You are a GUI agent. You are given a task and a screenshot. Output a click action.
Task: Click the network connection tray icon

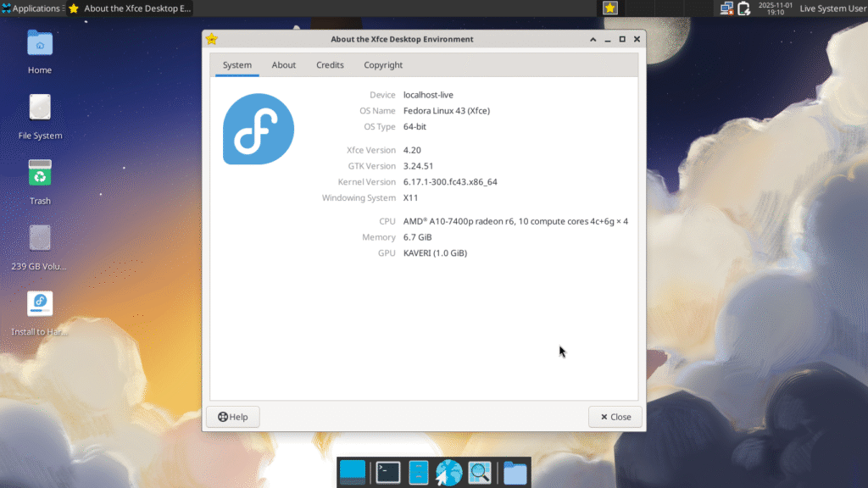(x=726, y=8)
